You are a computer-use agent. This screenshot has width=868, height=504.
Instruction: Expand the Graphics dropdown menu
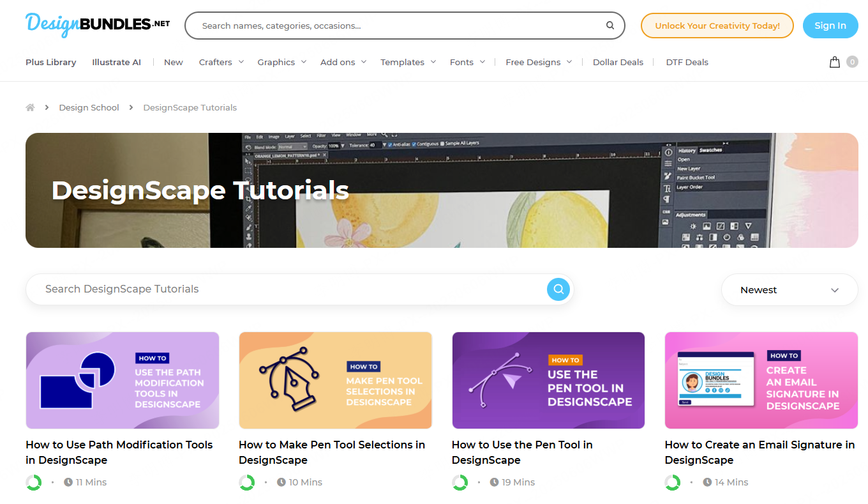(x=281, y=62)
